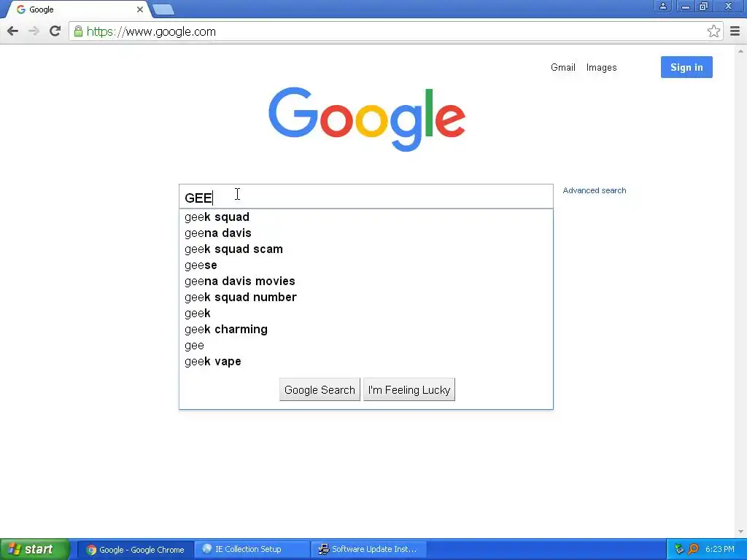Minimize the Chrome window
747x560 pixels.
[x=686, y=6]
